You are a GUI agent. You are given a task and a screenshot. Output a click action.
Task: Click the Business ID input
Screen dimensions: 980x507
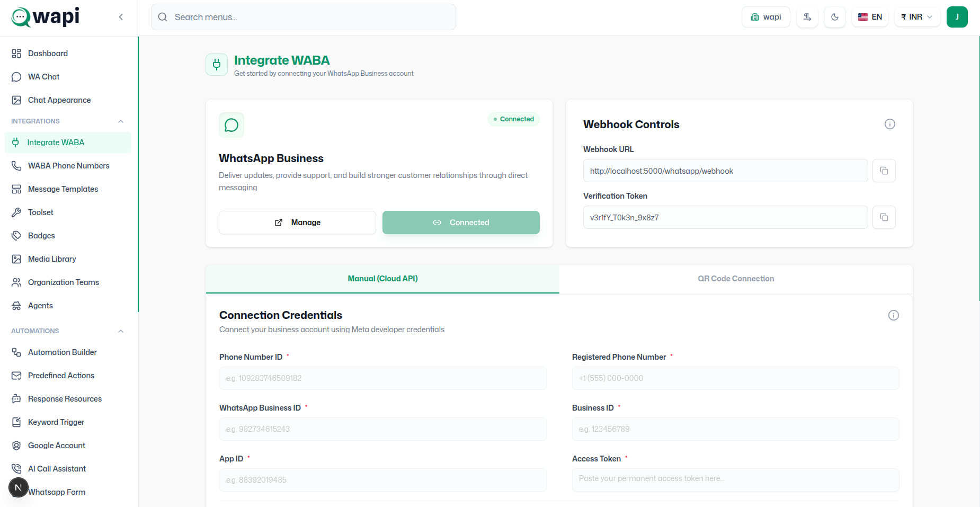(x=735, y=429)
